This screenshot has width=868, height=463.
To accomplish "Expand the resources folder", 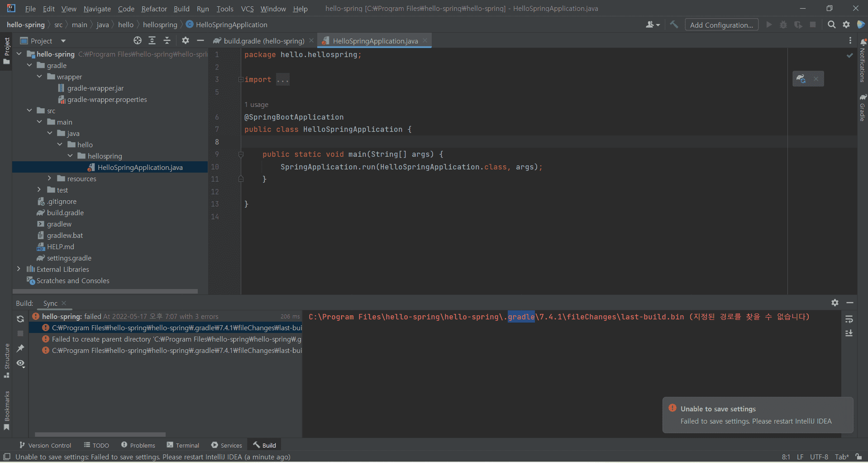I will pyautogui.click(x=49, y=178).
